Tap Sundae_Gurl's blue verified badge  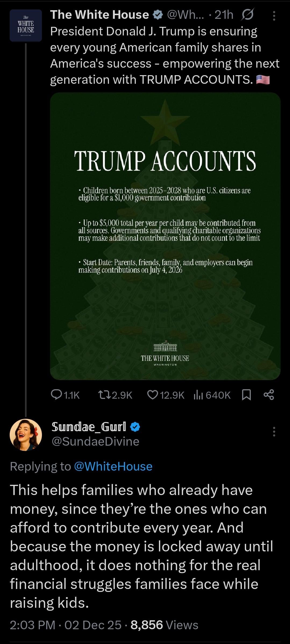tap(135, 427)
